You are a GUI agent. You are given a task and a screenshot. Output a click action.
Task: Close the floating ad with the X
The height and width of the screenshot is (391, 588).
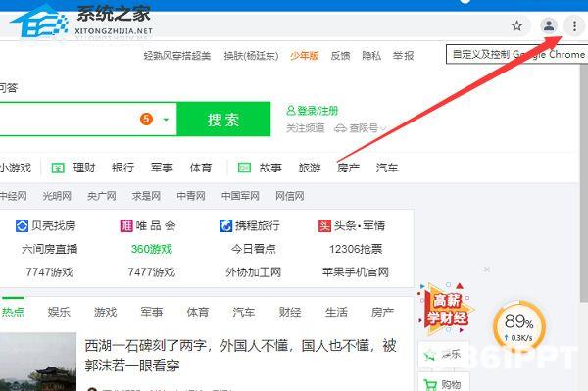pyautogui.click(x=487, y=269)
